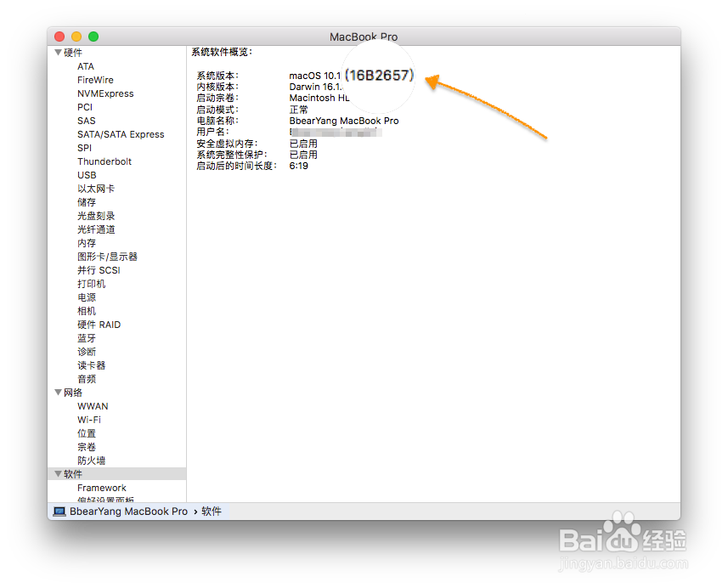Click the 用户名 label
The width and height of the screenshot is (728, 588).
tap(212, 132)
